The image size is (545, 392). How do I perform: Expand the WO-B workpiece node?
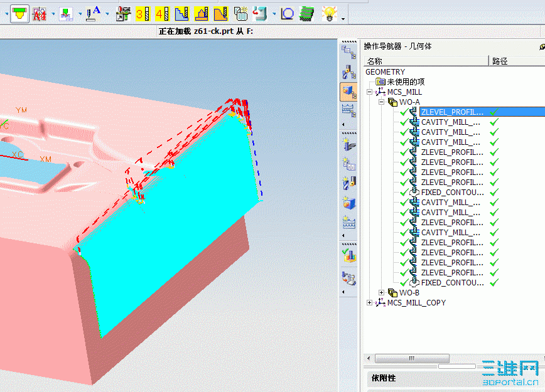pyautogui.click(x=381, y=293)
